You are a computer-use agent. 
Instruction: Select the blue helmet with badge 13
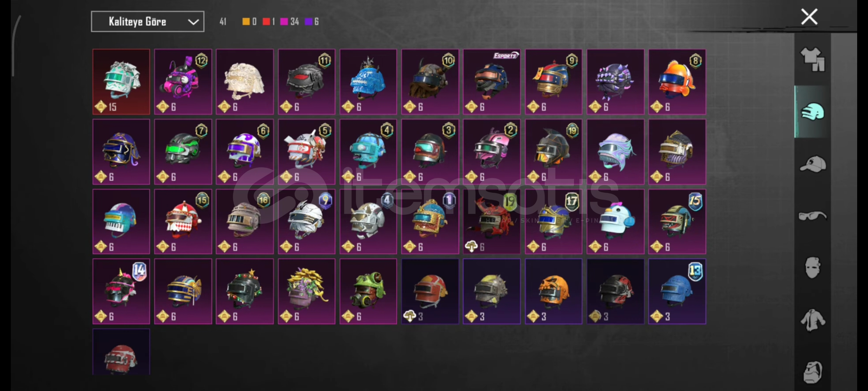point(677,291)
